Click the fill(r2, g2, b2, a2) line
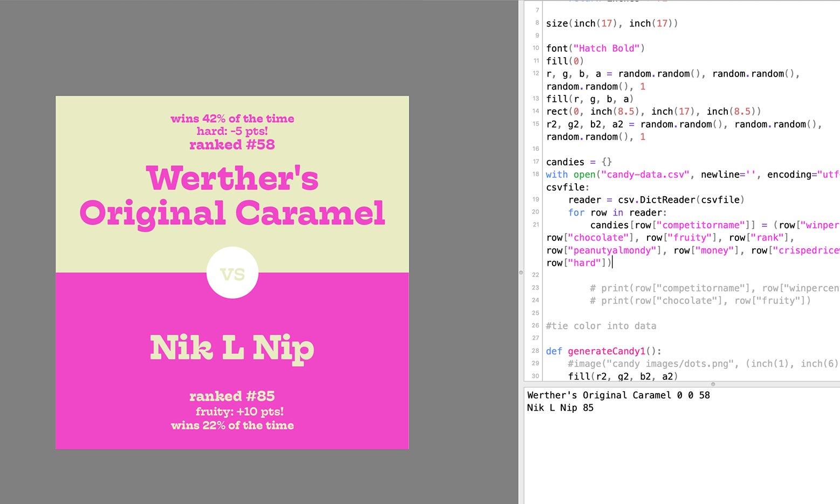 click(x=623, y=376)
